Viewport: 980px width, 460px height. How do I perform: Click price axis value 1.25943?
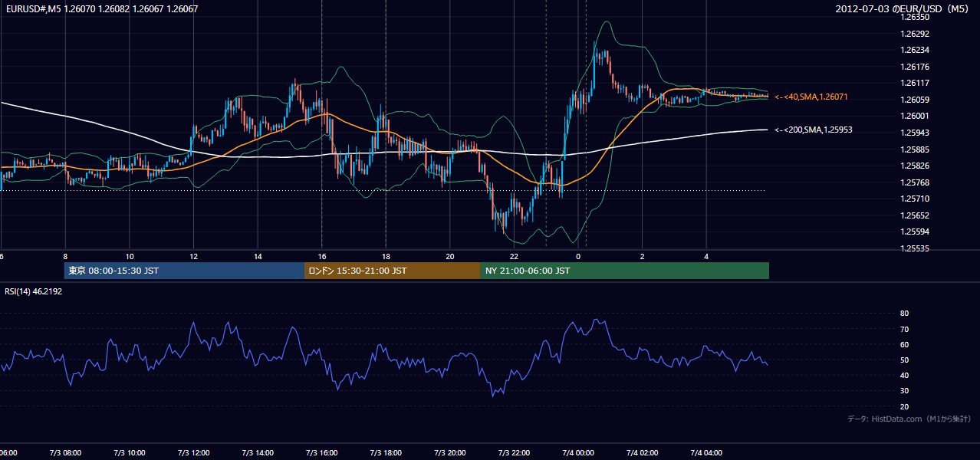[915, 133]
